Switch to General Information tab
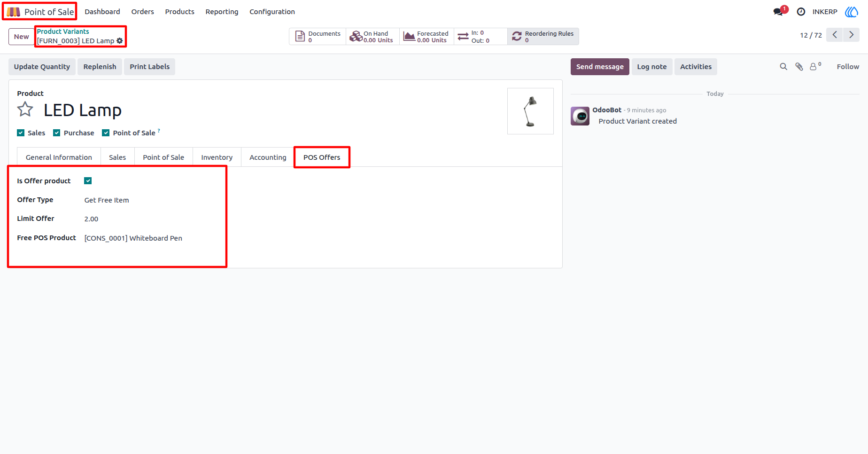The width and height of the screenshot is (868, 454). [59, 157]
